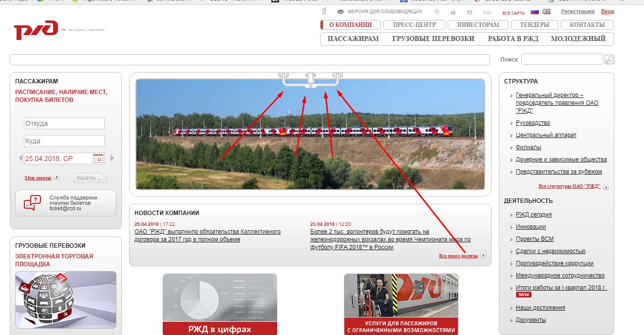The height and width of the screenshot is (335, 644).
Task: Open Проекты ВСМ link
Action: 535,239
